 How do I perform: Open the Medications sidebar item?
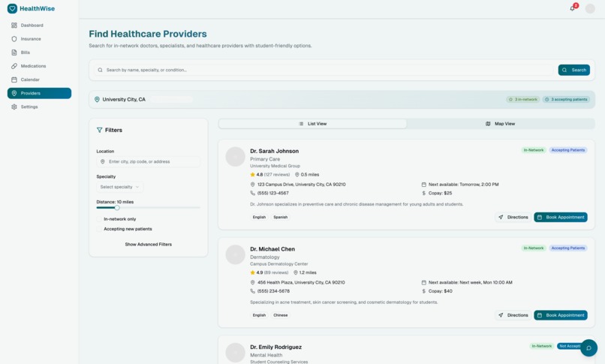(x=39, y=66)
